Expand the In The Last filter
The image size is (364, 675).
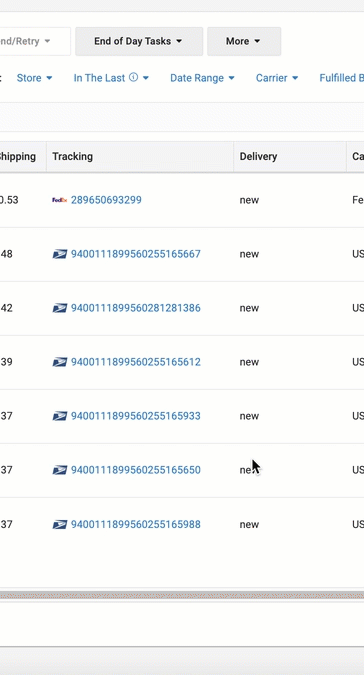point(111,78)
